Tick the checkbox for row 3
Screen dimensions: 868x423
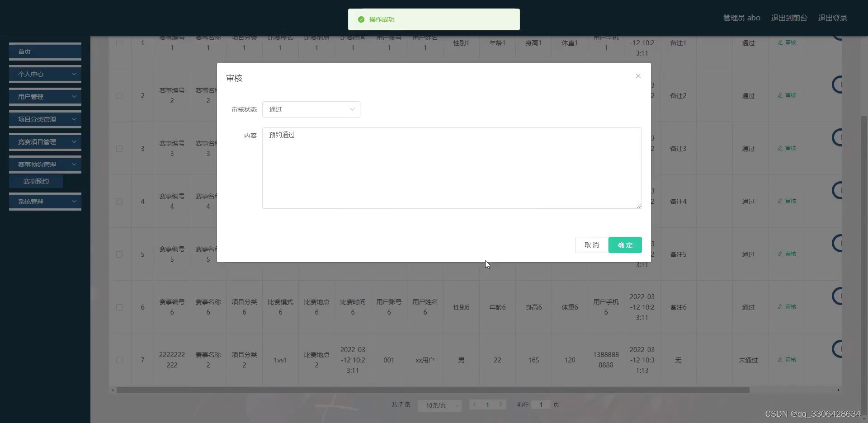point(119,149)
